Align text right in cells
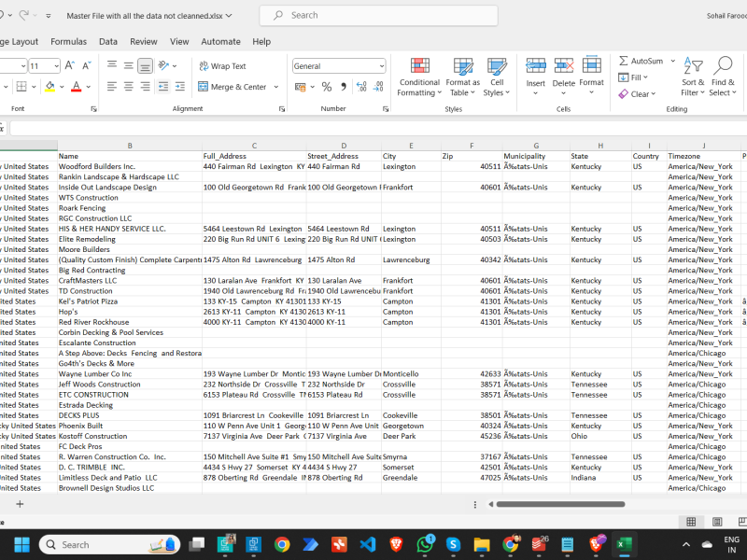Screen dimensions: 747x560 point(146,86)
